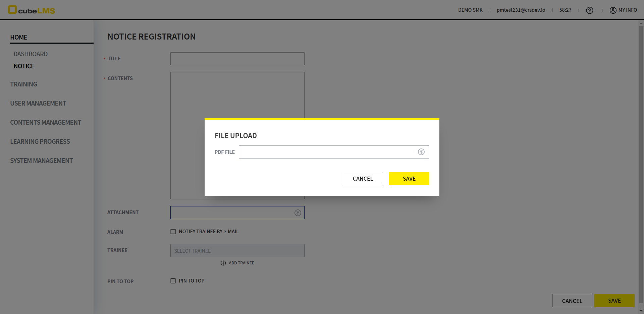The height and width of the screenshot is (314, 644).
Task: Expand CONTENTS MANAGEMENT in sidebar
Action: tap(46, 122)
